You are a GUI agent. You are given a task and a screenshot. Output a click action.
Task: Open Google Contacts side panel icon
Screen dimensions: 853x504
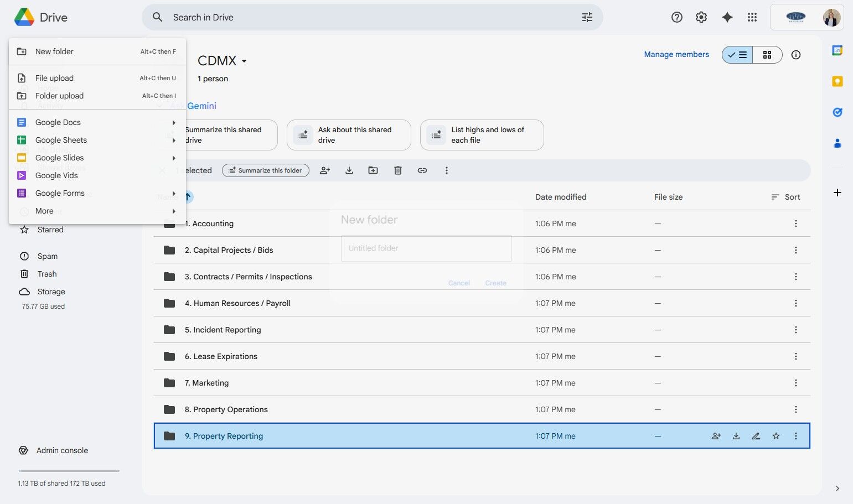(838, 143)
